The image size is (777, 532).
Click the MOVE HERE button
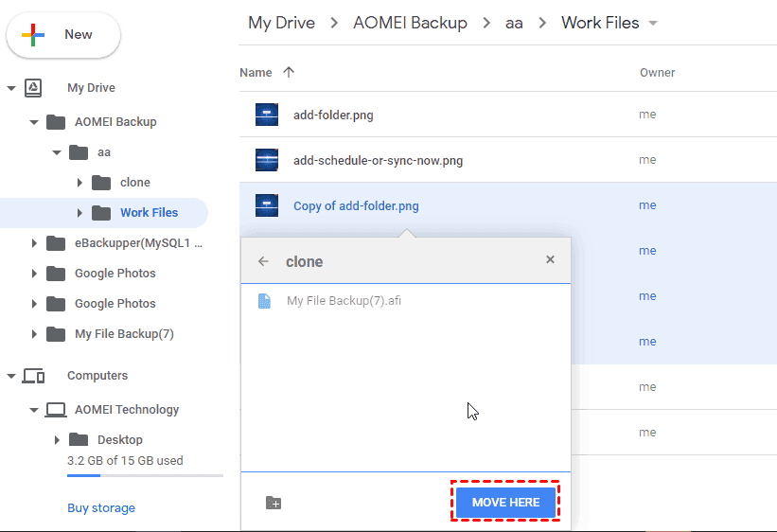click(x=505, y=502)
